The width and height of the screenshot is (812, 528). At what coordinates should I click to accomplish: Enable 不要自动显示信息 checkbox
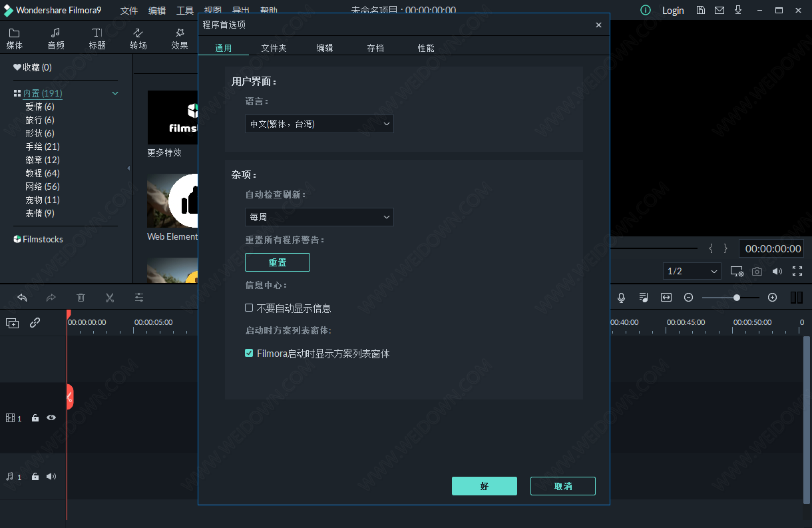pyautogui.click(x=249, y=308)
